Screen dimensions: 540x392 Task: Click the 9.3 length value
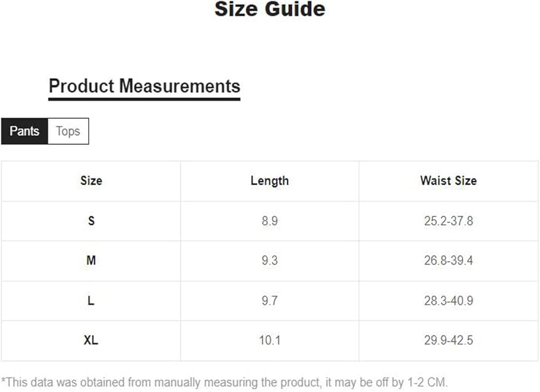(x=269, y=261)
